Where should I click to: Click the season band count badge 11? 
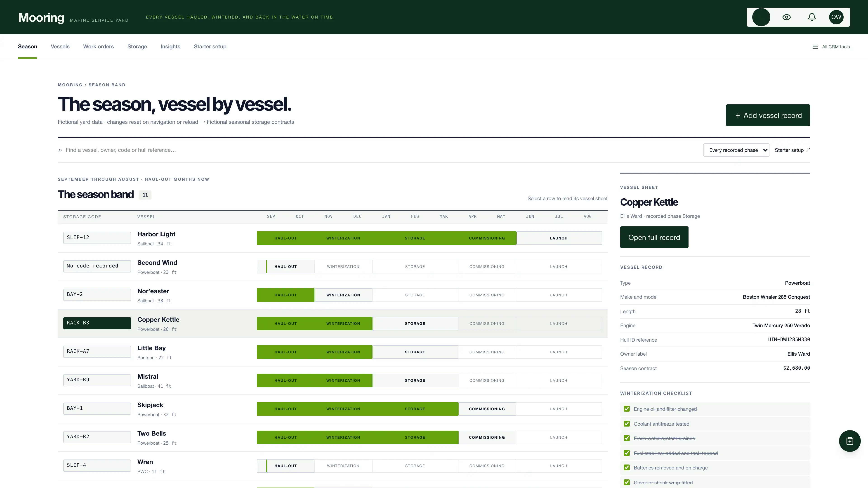click(145, 195)
